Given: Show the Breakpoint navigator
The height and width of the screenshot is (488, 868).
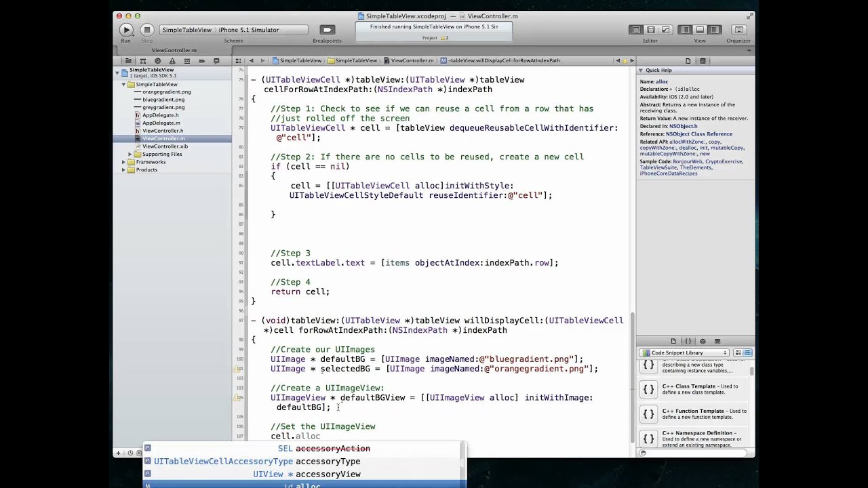Looking at the screenshot, I should point(202,61).
